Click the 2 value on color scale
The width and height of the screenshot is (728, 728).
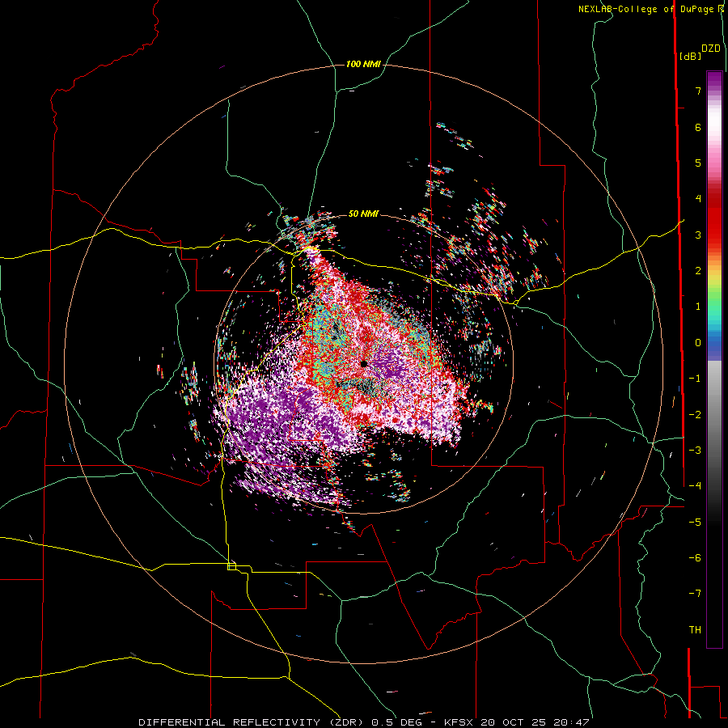(698, 270)
